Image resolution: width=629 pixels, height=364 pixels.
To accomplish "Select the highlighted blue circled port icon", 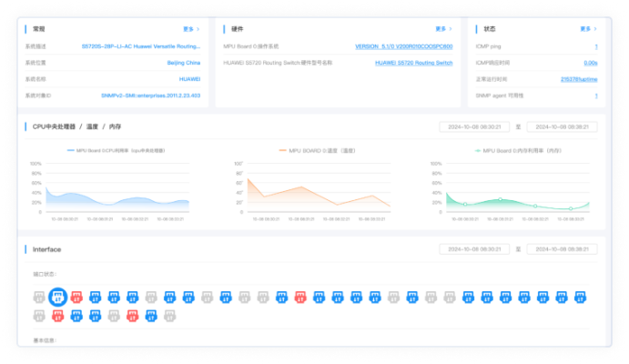I will tap(57, 297).
